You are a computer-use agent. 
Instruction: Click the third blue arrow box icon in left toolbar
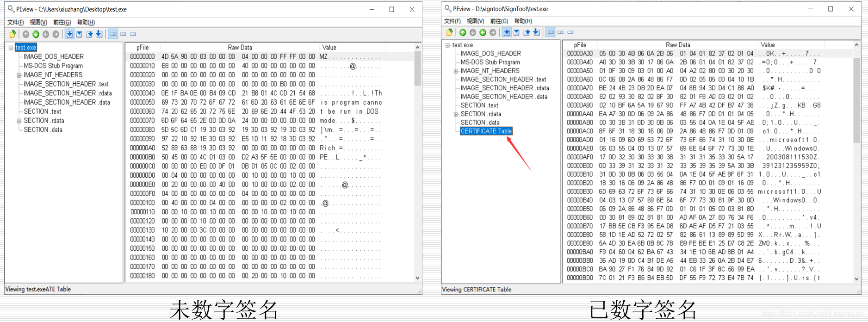tap(89, 34)
